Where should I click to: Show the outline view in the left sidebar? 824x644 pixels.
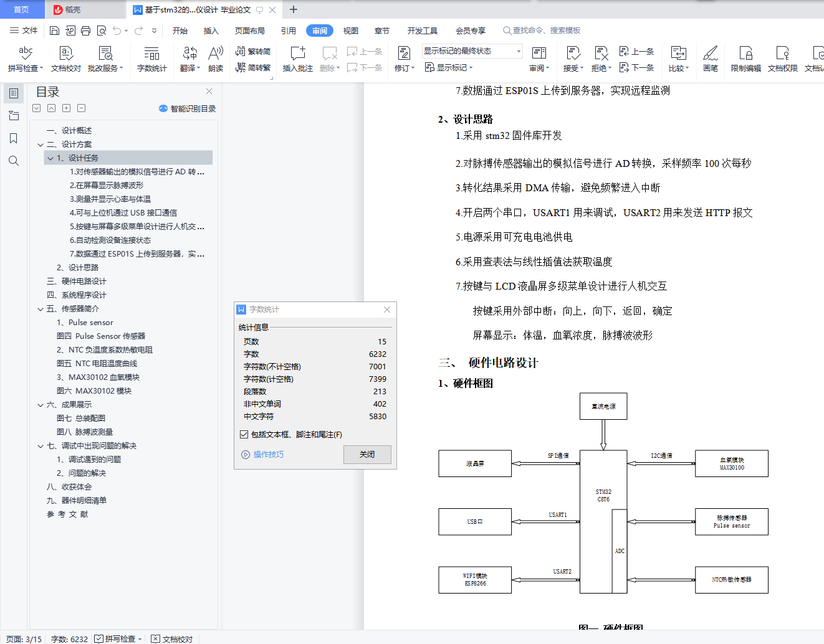pyautogui.click(x=14, y=93)
